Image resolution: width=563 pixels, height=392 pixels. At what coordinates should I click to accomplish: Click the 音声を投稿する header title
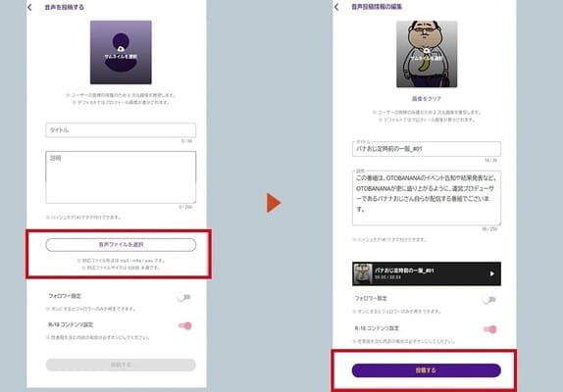tap(65, 7)
